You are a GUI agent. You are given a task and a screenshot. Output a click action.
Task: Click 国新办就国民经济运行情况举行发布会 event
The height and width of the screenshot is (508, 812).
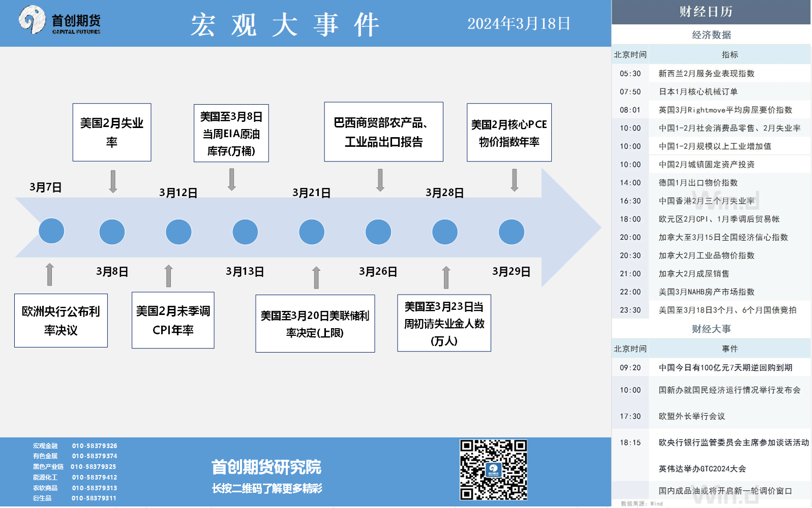[711, 390]
